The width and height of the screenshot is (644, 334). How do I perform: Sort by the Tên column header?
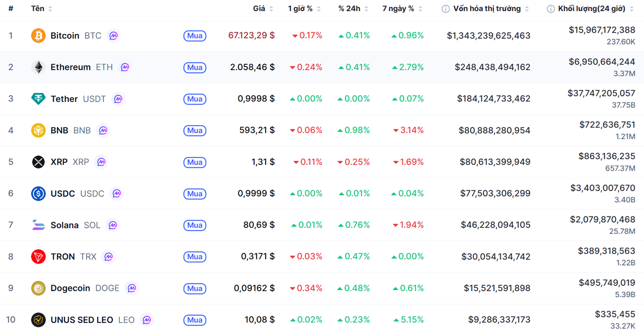(38, 9)
